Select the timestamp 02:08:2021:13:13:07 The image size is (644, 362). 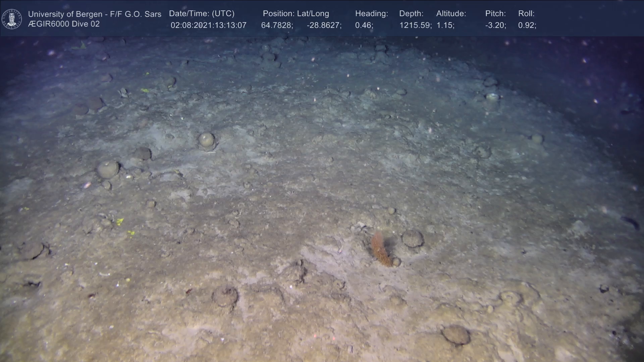tap(208, 25)
